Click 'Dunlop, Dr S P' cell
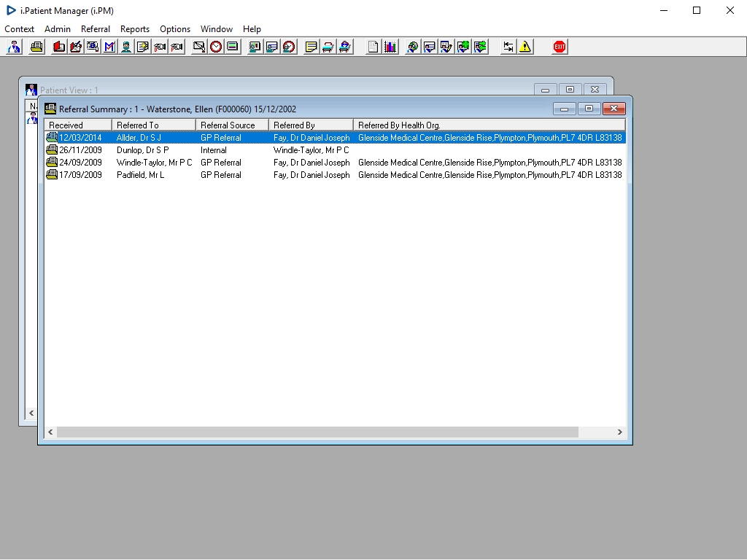This screenshot has width=747, height=560. coord(142,150)
